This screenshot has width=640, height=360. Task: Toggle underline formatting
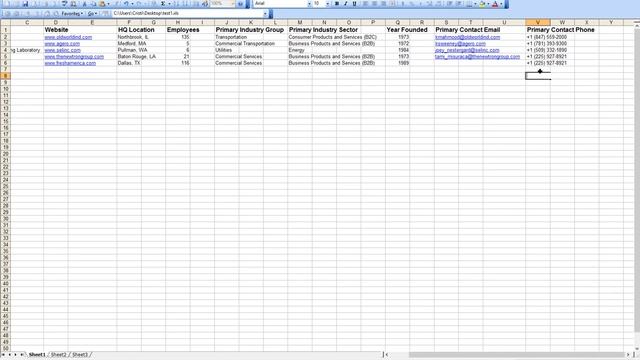[354, 4]
